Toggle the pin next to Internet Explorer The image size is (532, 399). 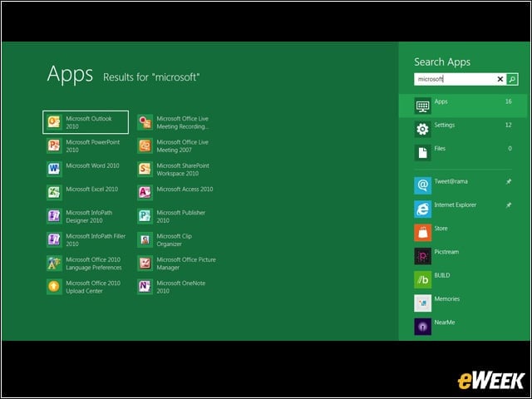509,205
